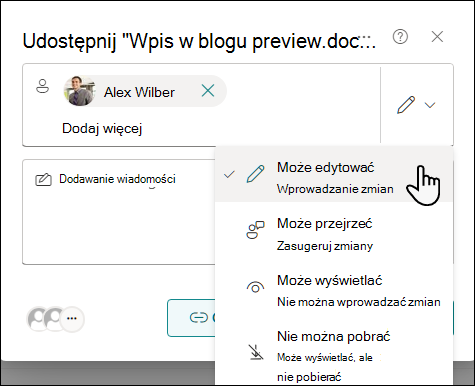475x386 pixels.
Task: Click 'Zasugeruj zmiany' description text
Action: point(325,246)
